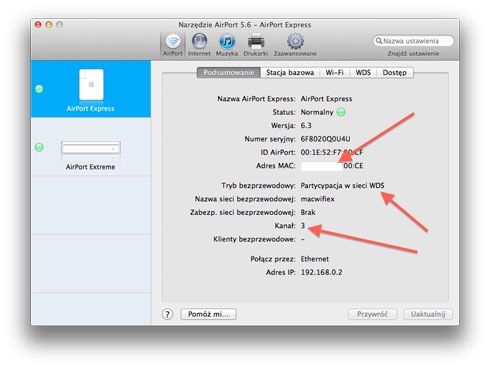Screen dimensions: 490x368
Task: Open the Zaawansowane gear settings
Action: tap(295, 45)
